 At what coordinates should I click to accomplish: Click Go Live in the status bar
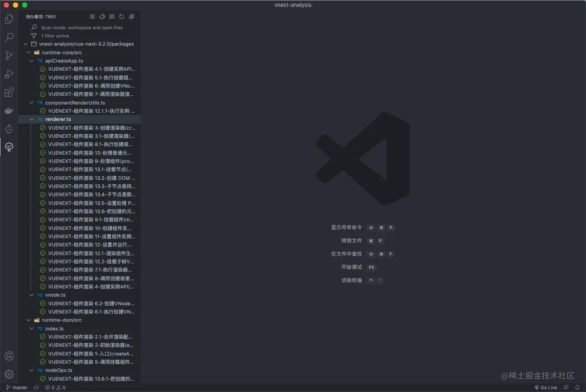point(546,387)
